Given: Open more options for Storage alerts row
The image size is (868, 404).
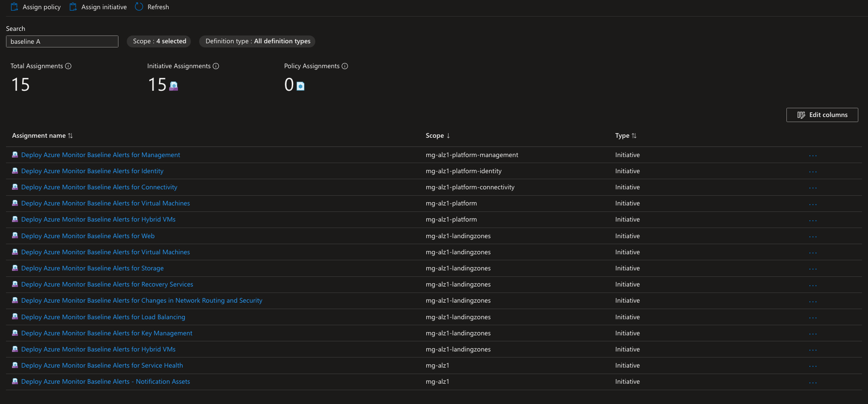Looking at the screenshot, I should (x=813, y=269).
